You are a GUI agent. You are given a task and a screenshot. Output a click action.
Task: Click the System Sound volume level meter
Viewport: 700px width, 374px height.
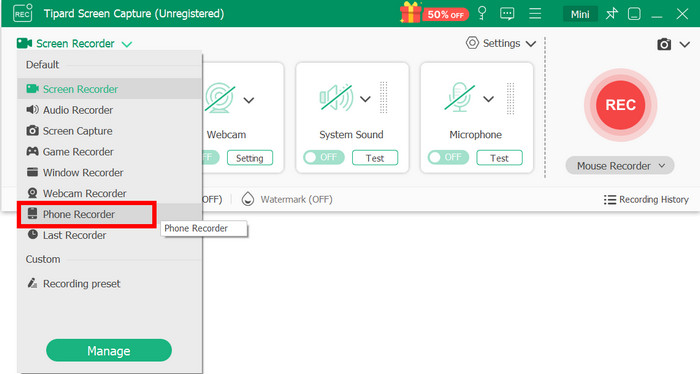tap(383, 98)
